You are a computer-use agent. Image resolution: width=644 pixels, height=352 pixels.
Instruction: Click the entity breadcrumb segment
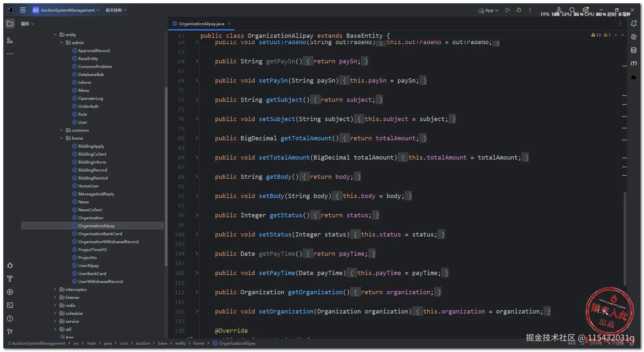coord(180,343)
